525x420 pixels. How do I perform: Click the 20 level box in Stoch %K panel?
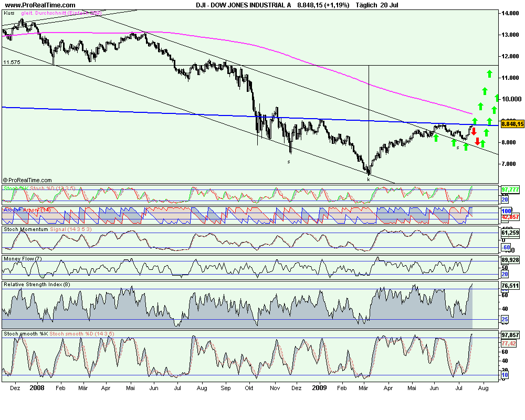pyautogui.click(x=505, y=200)
